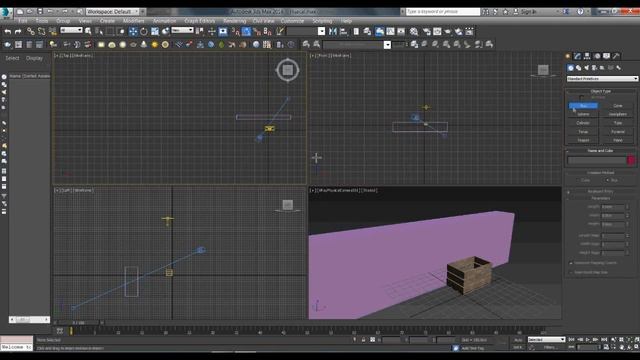Screen dimensions: 640x360
Task: Activate the Select and Scale tool
Action: pos(155,31)
